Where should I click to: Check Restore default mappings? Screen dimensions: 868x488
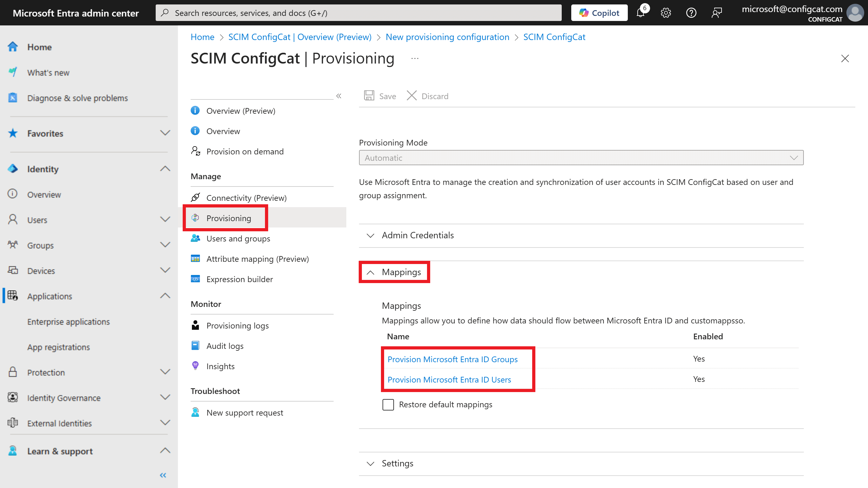click(388, 404)
